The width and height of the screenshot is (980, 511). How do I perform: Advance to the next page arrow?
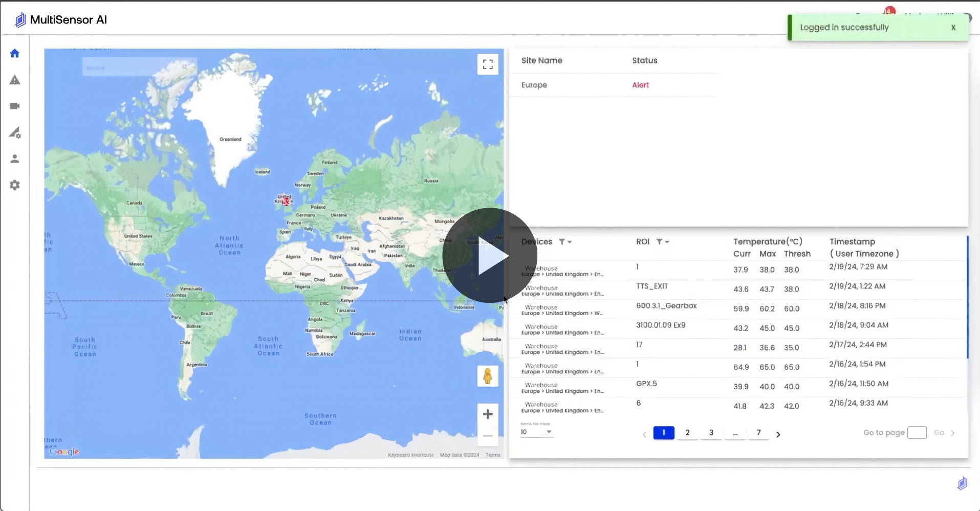(778, 434)
